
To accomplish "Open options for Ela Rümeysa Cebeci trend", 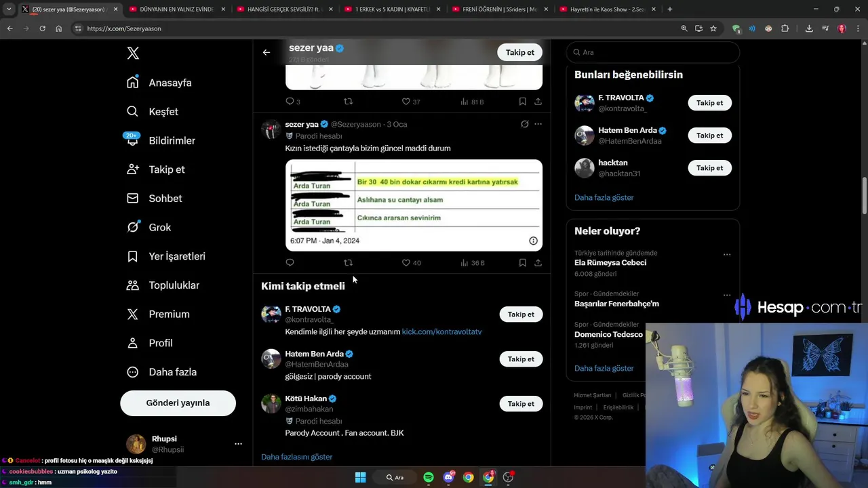I will [x=726, y=255].
